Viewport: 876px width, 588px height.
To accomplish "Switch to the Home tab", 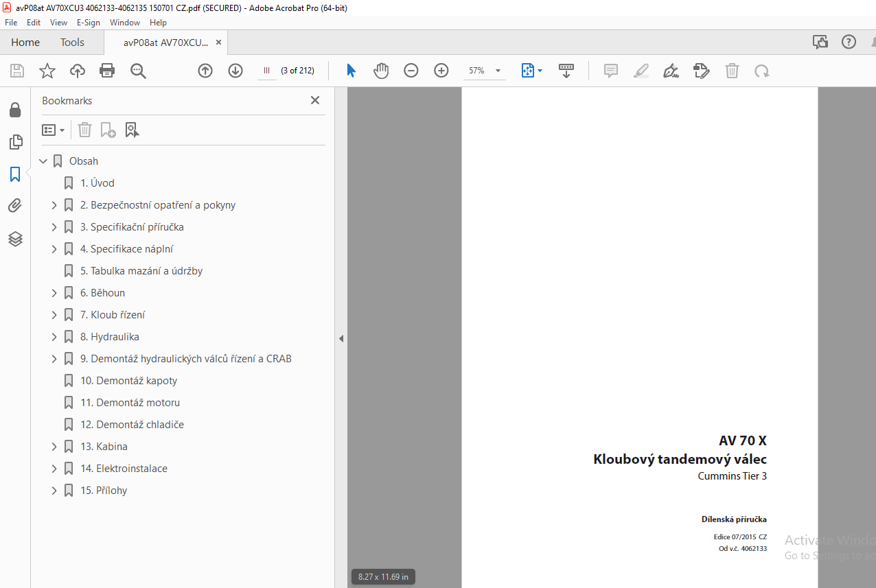I will tap(25, 43).
